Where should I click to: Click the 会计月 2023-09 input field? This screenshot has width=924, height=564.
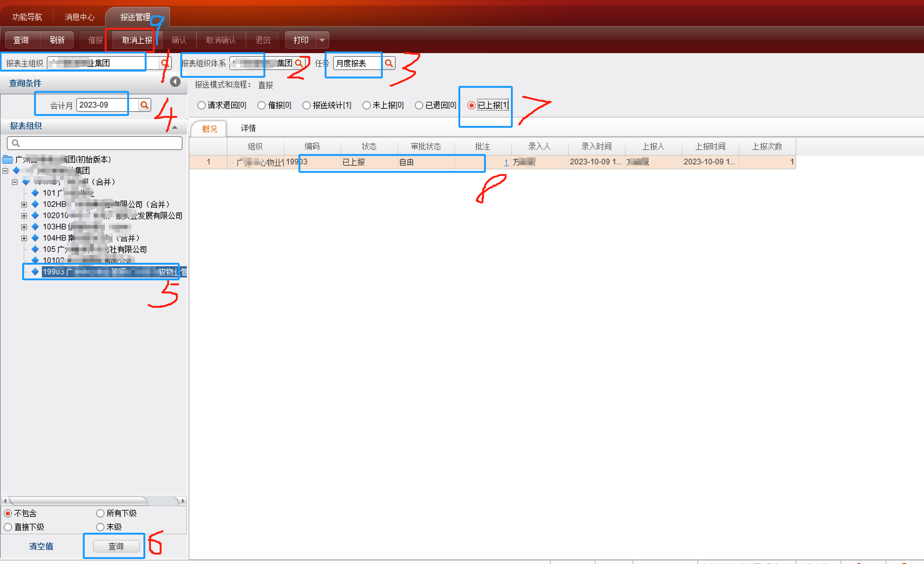coord(107,105)
